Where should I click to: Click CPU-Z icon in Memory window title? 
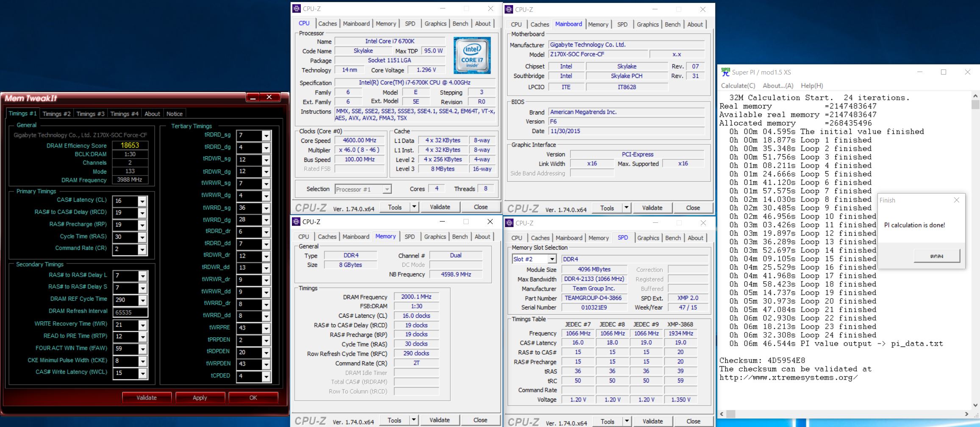point(297,222)
